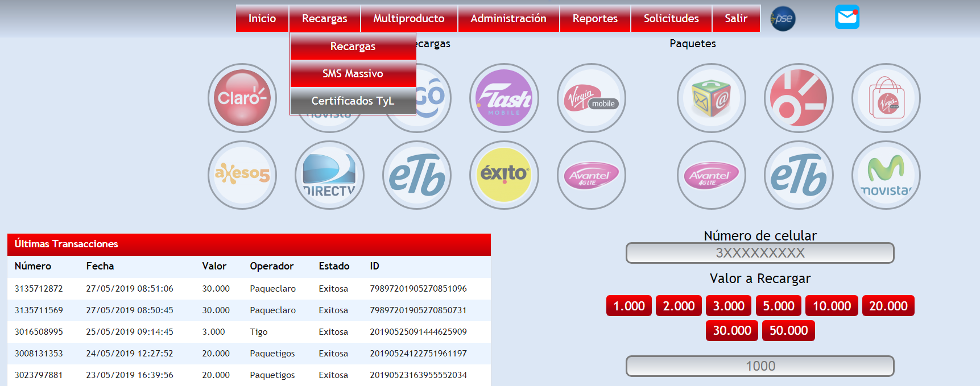Set recharge value to 3.000
Image resolution: width=980 pixels, height=386 pixels.
(729, 306)
